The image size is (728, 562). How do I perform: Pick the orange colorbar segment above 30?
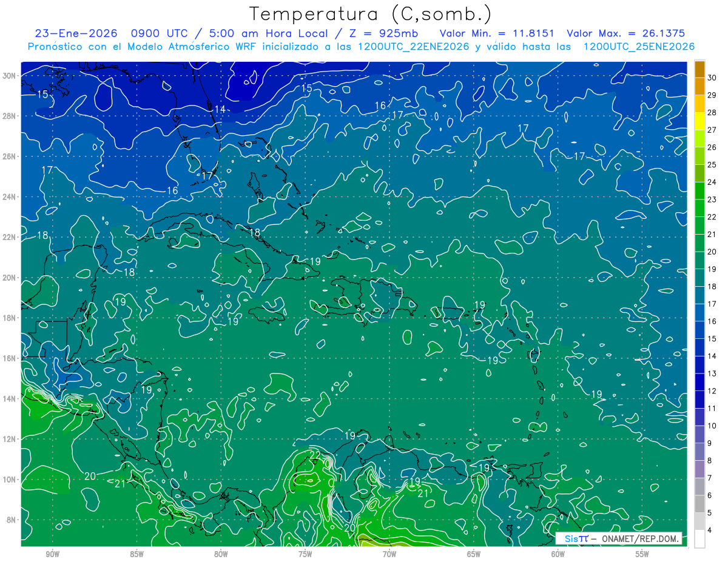pos(699,69)
